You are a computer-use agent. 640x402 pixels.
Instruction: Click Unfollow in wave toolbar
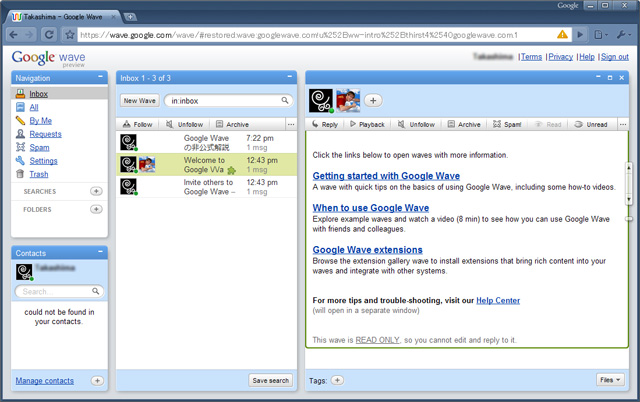416,124
